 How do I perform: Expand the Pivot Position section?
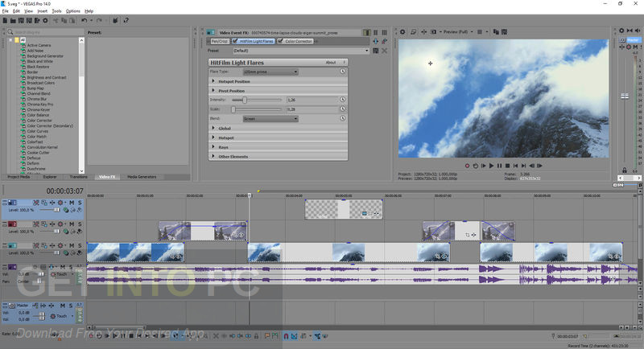tap(213, 90)
